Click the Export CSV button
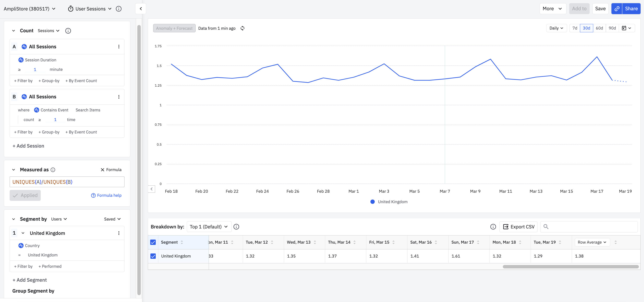644x302 pixels. (518, 227)
